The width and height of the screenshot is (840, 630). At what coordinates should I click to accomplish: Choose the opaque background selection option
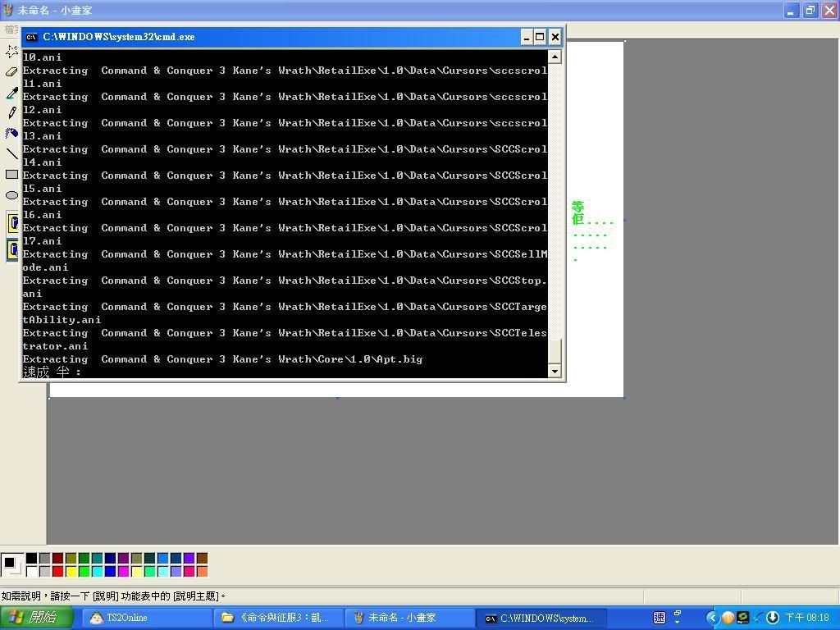pyautogui.click(x=13, y=223)
